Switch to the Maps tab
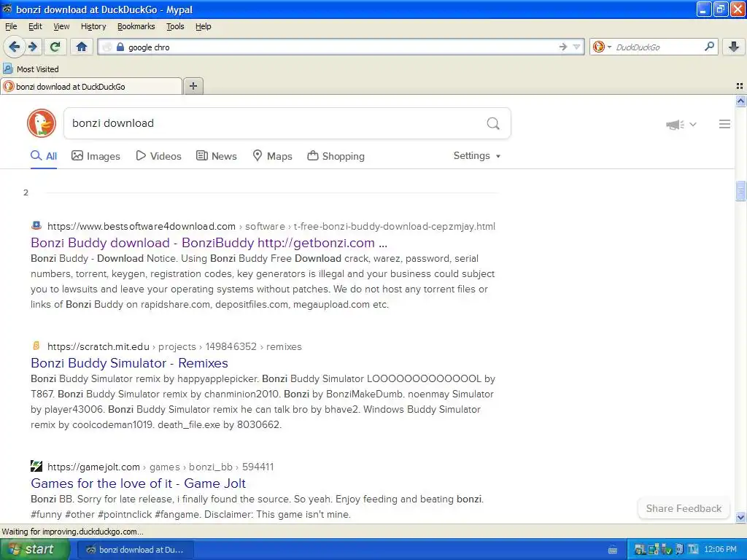Viewport: 747px width, 560px height. click(272, 156)
